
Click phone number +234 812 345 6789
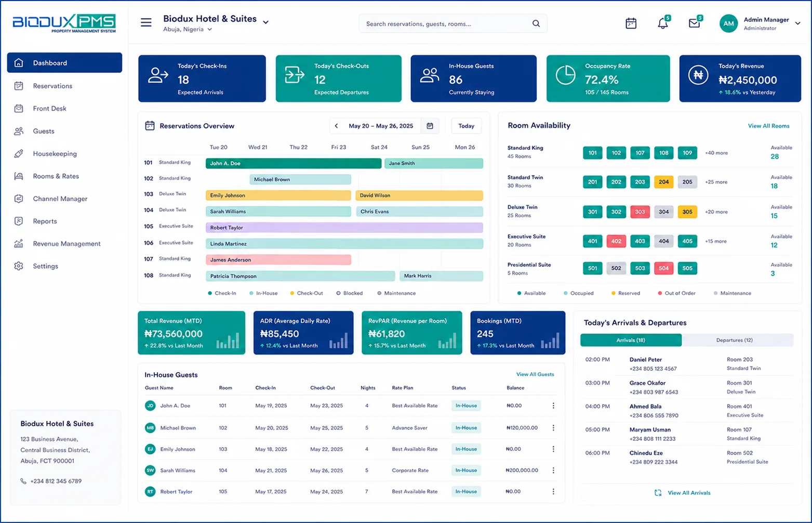(56, 481)
